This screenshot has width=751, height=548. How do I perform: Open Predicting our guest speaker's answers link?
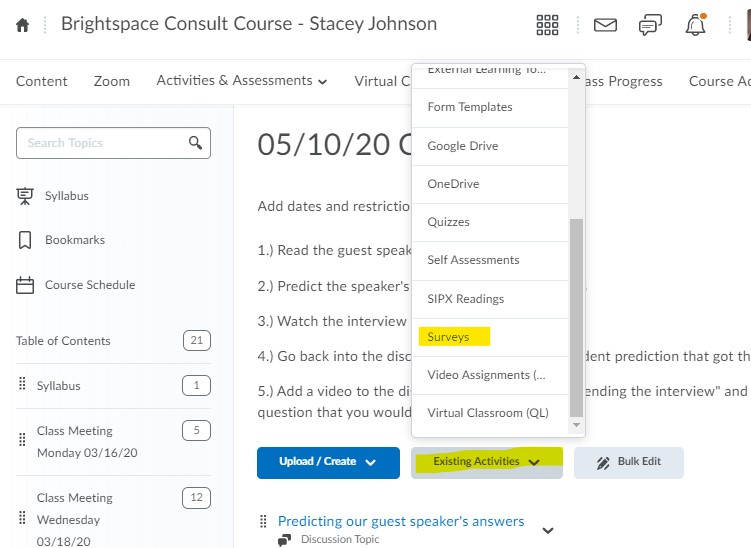coord(400,521)
